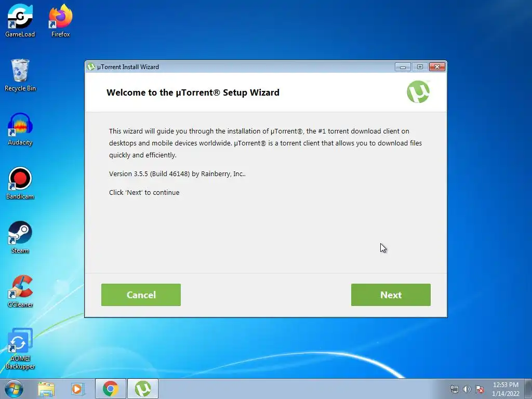
Task: Open the network tray icon
Action: click(x=454, y=389)
